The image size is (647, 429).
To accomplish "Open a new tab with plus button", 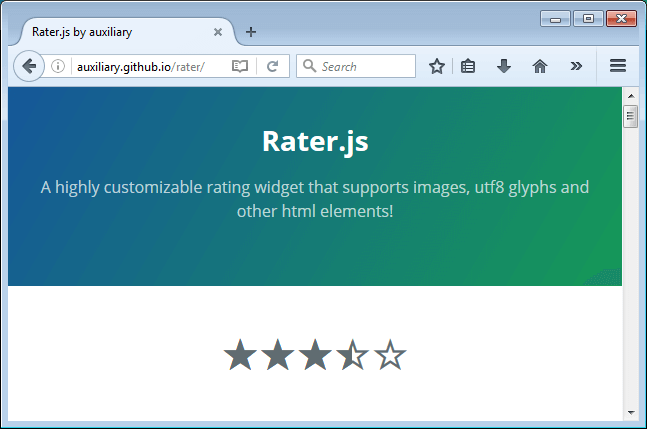I will click(x=250, y=32).
